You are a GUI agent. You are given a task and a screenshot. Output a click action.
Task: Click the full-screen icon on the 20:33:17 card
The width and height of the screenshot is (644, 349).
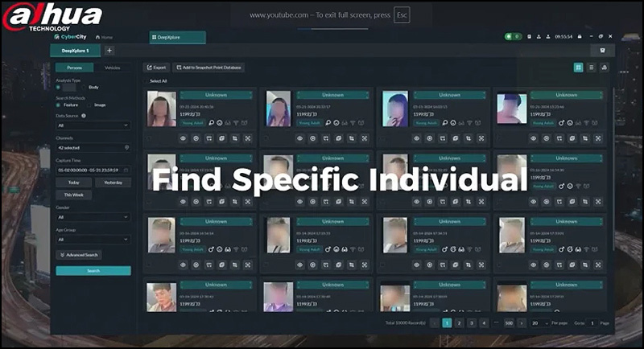[x=365, y=138]
